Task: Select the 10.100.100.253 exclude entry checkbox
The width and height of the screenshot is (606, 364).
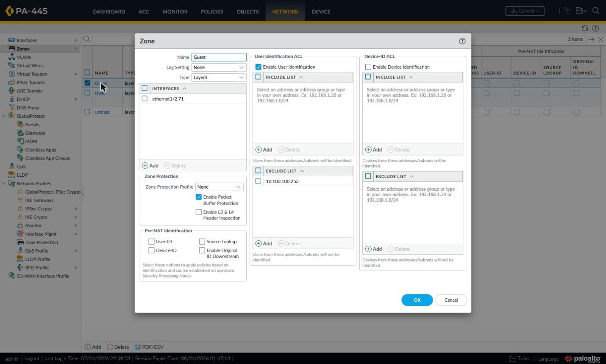Action: coord(258,181)
